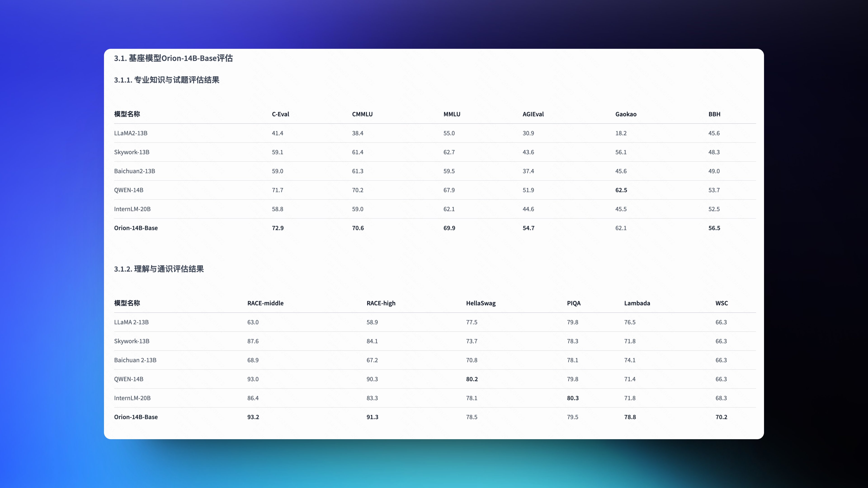Viewport: 868px width, 488px height.
Task: Click the 'LLaMA 2-13B' row name with space
Action: pyautogui.click(x=131, y=322)
